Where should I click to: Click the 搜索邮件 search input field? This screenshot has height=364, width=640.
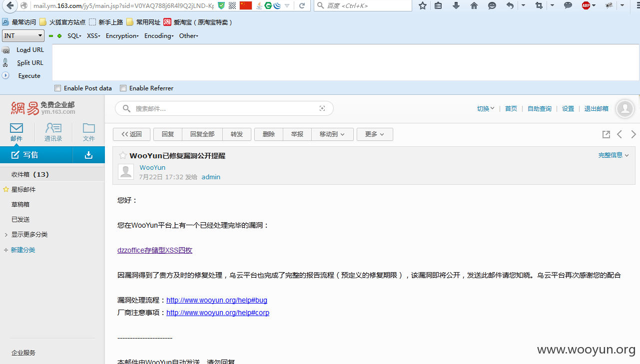click(x=225, y=108)
